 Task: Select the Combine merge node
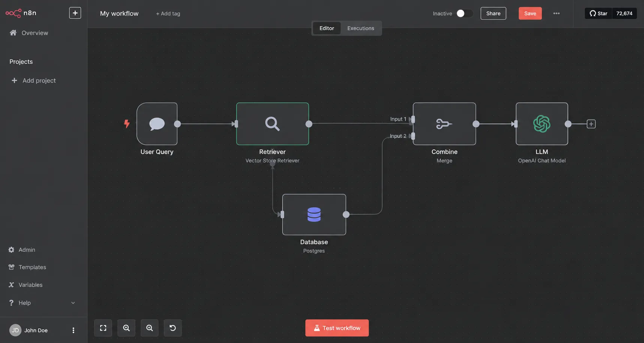445,124
